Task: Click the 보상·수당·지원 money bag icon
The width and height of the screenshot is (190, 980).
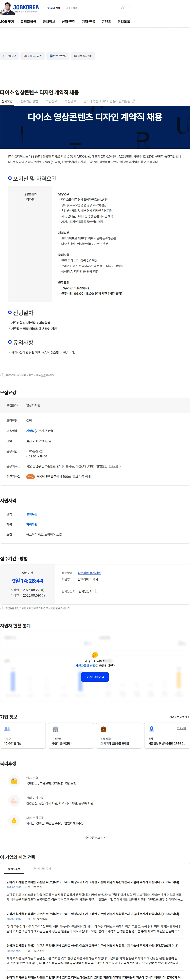Action: click(x=14, y=821)
